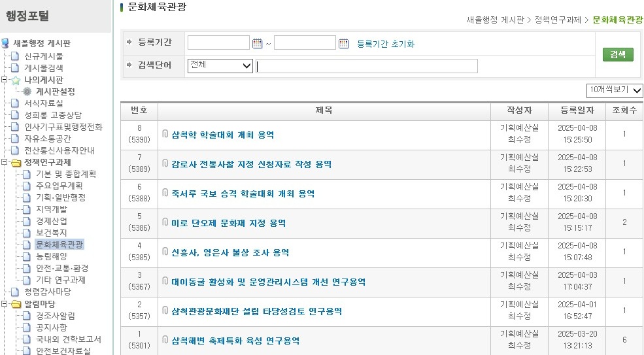Click the attachment icon for 삼척학 학술대회 개최 용역

coord(165,134)
